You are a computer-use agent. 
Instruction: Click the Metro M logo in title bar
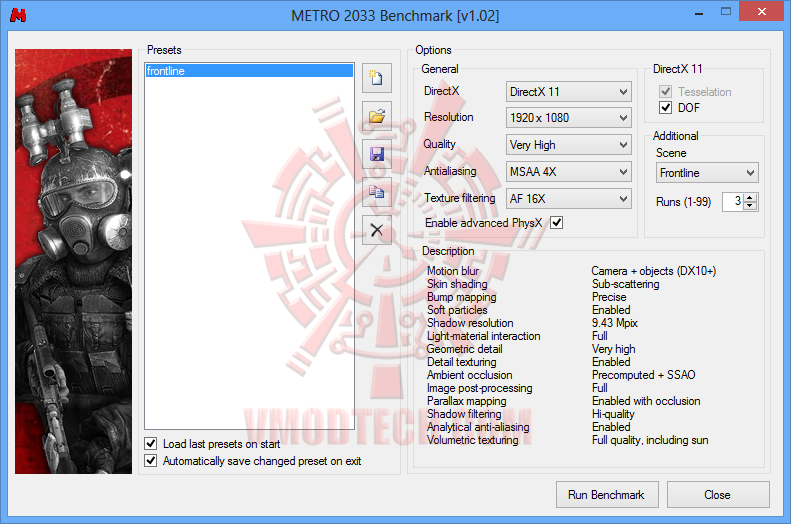pos(18,15)
